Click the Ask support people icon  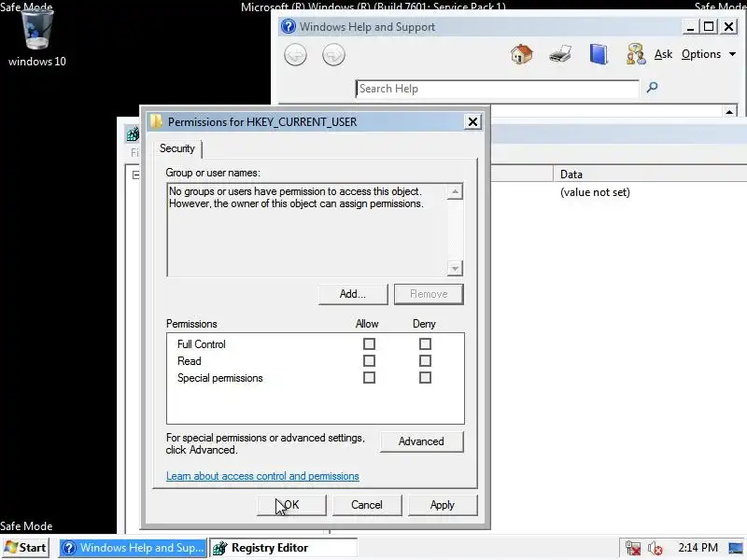point(636,54)
